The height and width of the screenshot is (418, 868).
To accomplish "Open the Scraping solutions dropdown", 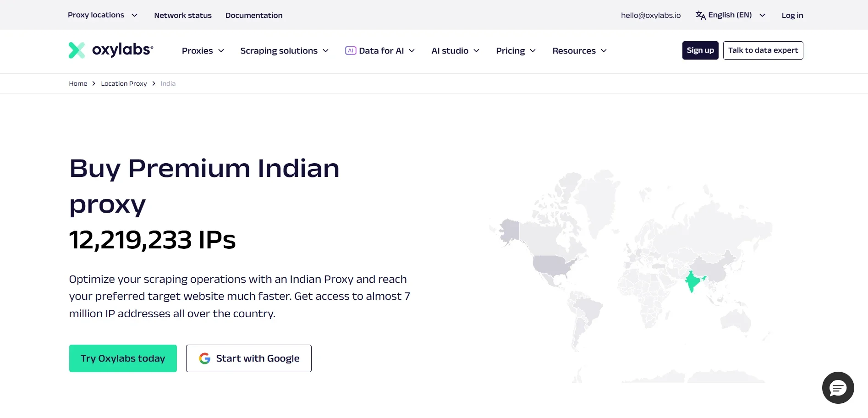I will pyautogui.click(x=284, y=50).
